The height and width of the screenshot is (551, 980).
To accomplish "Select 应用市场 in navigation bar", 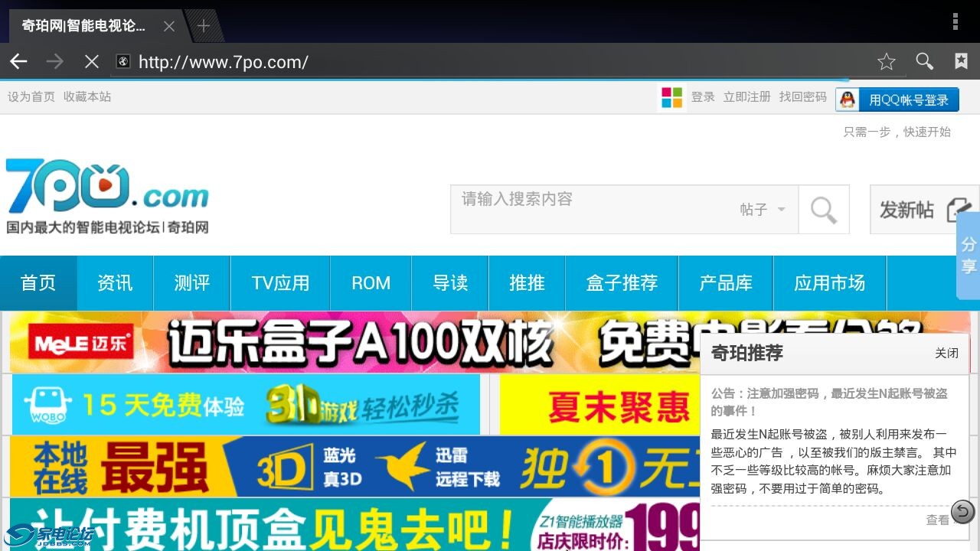I will click(830, 283).
